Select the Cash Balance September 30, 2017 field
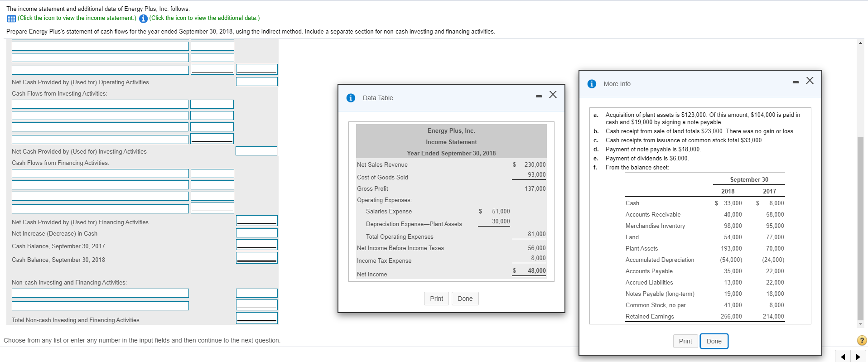The width and height of the screenshot is (868, 362). coord(256,245)
